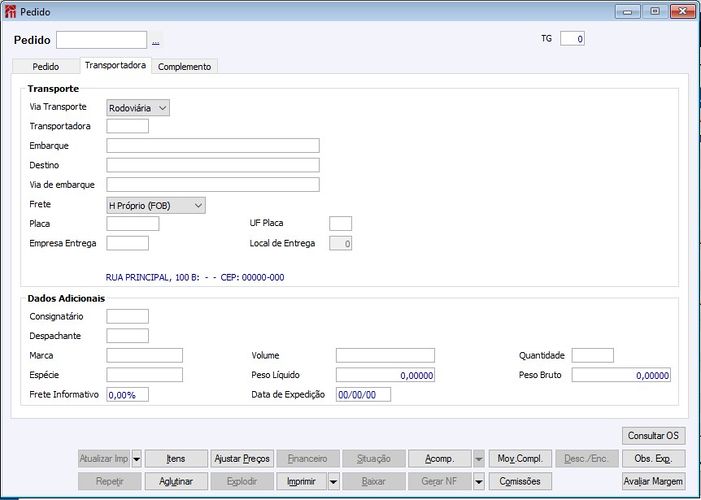Switch to the Pedido tab

[46, 67]
